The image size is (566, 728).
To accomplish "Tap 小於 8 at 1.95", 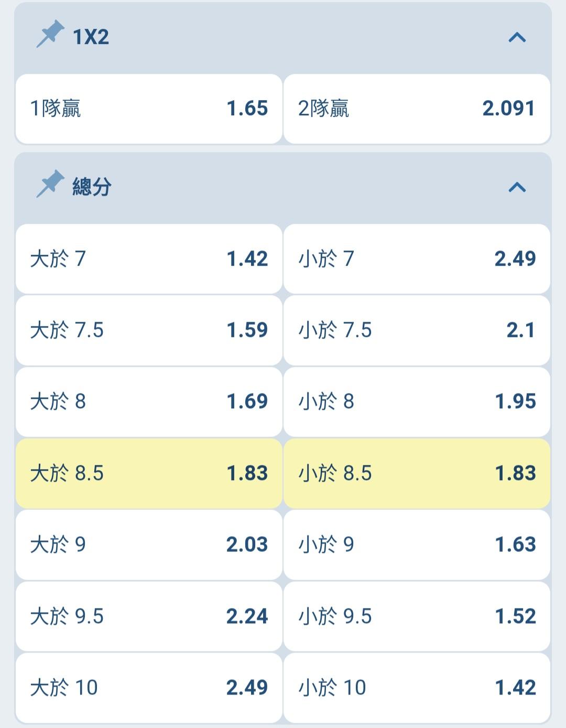I will click(x=417, y=402).
